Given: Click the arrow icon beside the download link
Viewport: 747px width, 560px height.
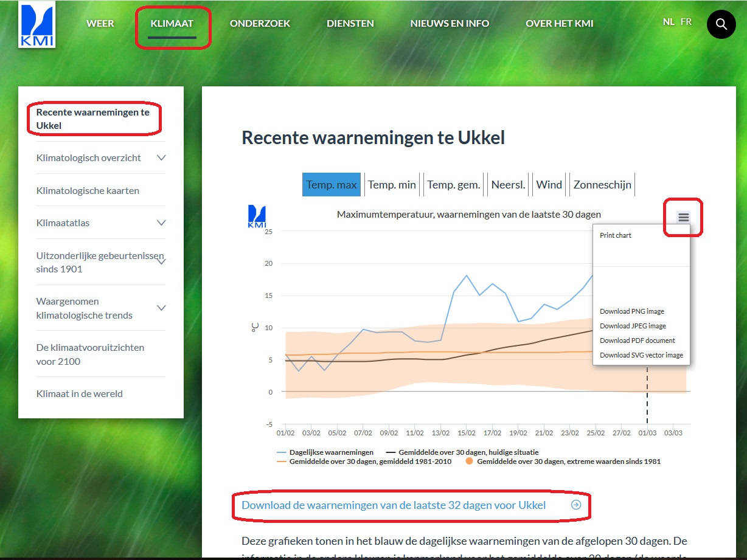Looking at the screenshot, I should [x=575, y=505].
